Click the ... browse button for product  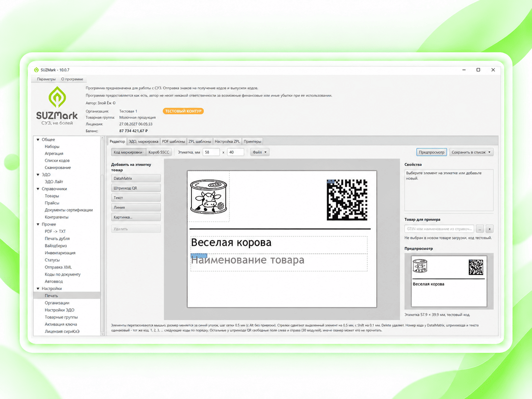click(x=480, y=229)
